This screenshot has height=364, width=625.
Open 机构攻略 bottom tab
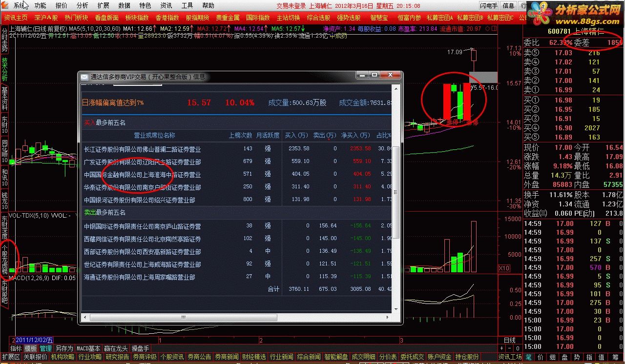point(62,357)
